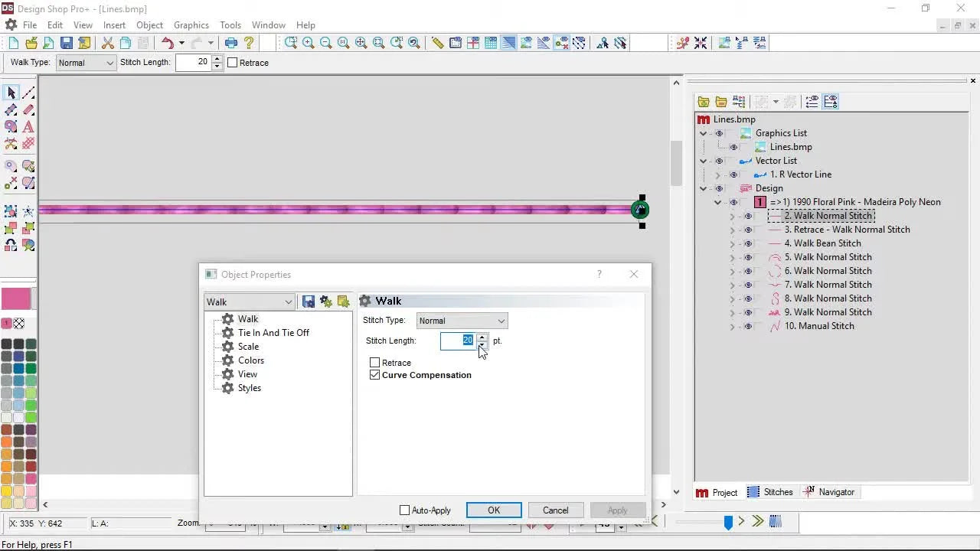Click the scissors tool in left toolbox
This screenshot has height=551, width=980.
(x=11, y=143)
